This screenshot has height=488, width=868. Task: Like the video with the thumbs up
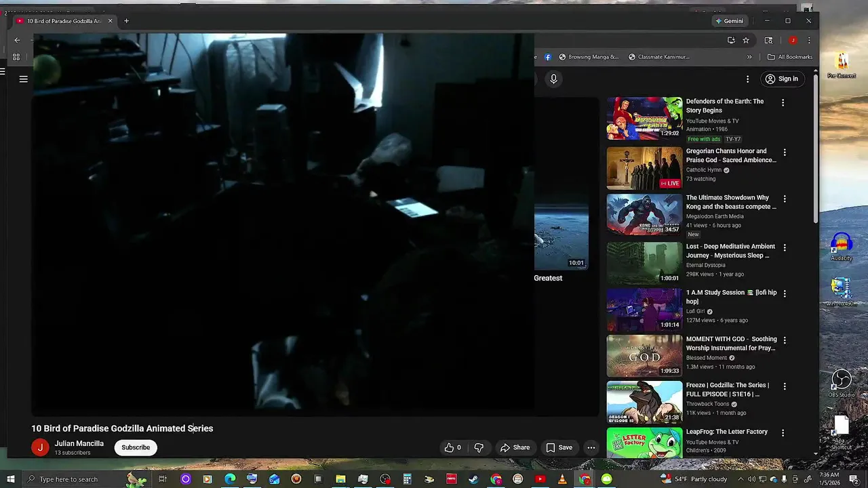tap(453, 447)
